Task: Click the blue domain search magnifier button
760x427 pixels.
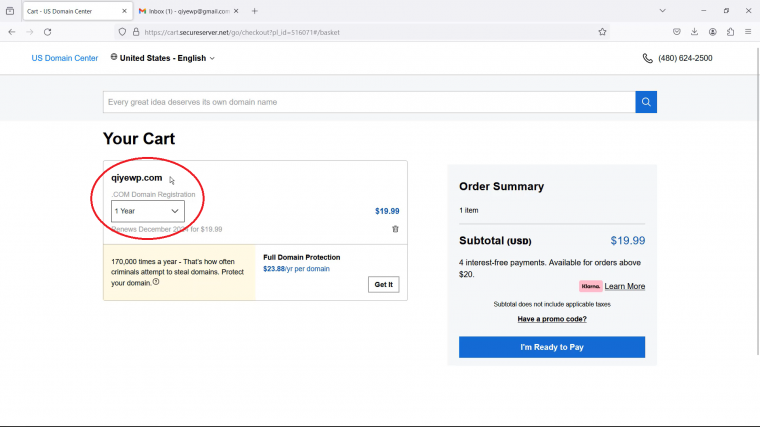Action: [646, 102]
